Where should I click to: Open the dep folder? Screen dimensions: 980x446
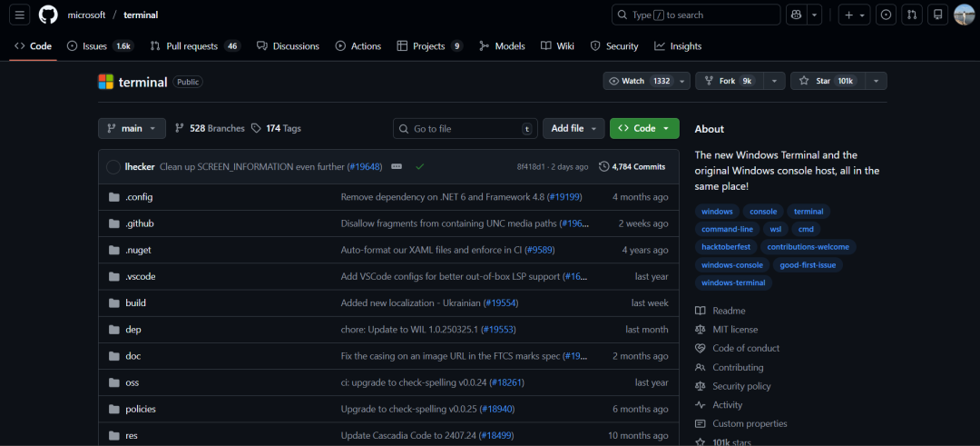tap(133, 330)
